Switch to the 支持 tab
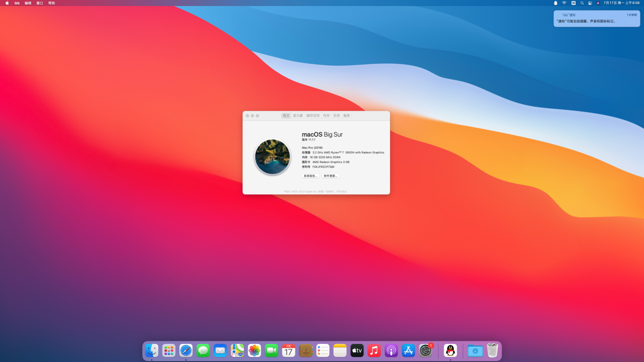This screenshot has height=362, width=644. [x=337, y=116]
